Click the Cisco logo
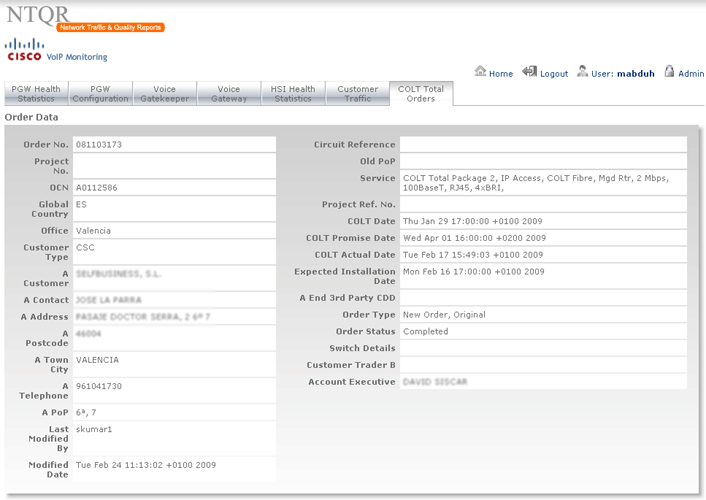Viewport: 706px width, 500px height. click(25, 50)
